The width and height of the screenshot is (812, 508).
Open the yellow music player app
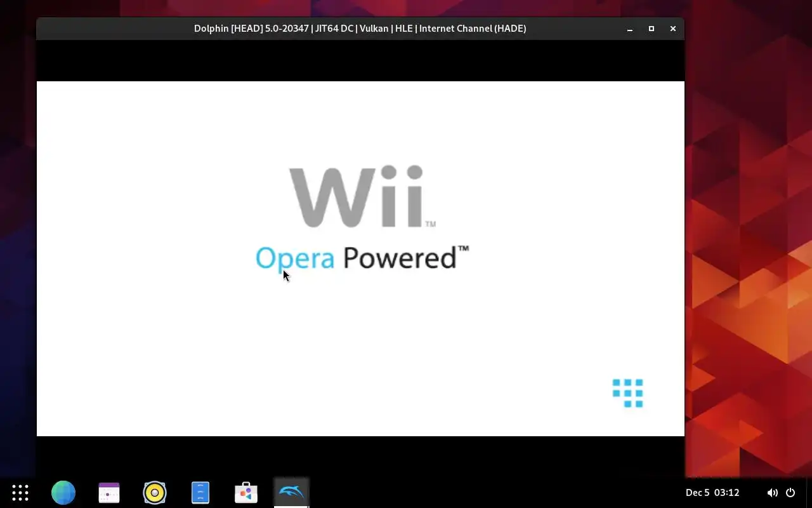click(155, 492)
